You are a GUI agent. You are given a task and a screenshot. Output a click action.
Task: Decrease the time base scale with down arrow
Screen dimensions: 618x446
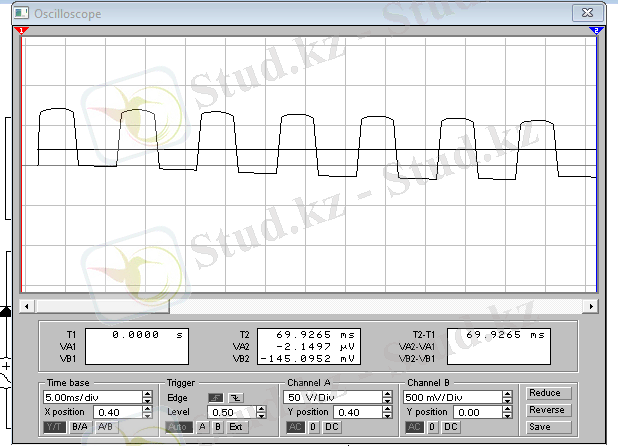pyautogui.click(x=147, y=400)
